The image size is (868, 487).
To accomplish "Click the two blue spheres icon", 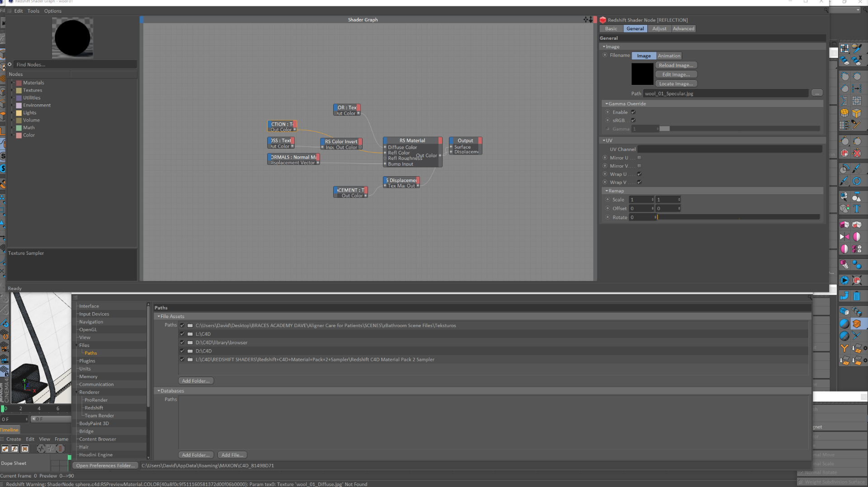I will (x=857, y=264).
